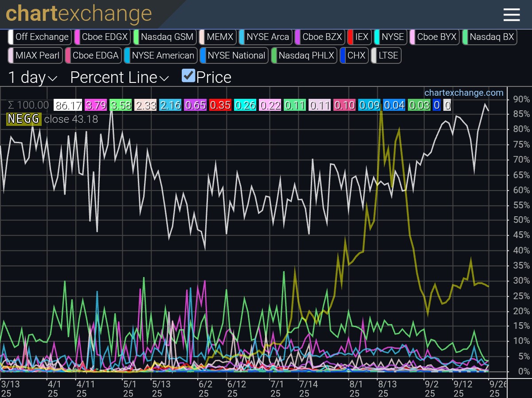Go to the chartexchange home logo
532x398 pixels.
click(79, 14)
